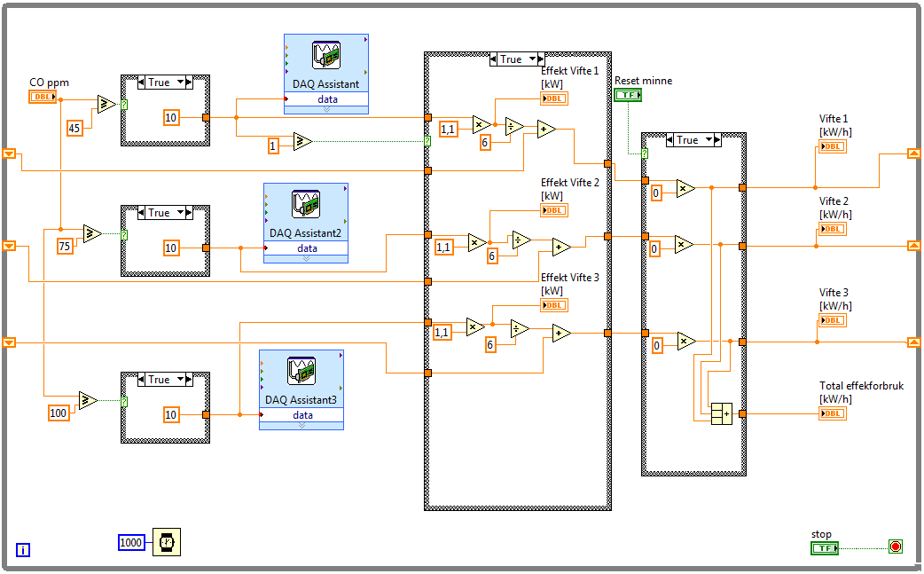Click the Vifte 1 [kW/h] DBL indicator terminal
The height and width of the screenshot is (574, 924).
point(833,146)
